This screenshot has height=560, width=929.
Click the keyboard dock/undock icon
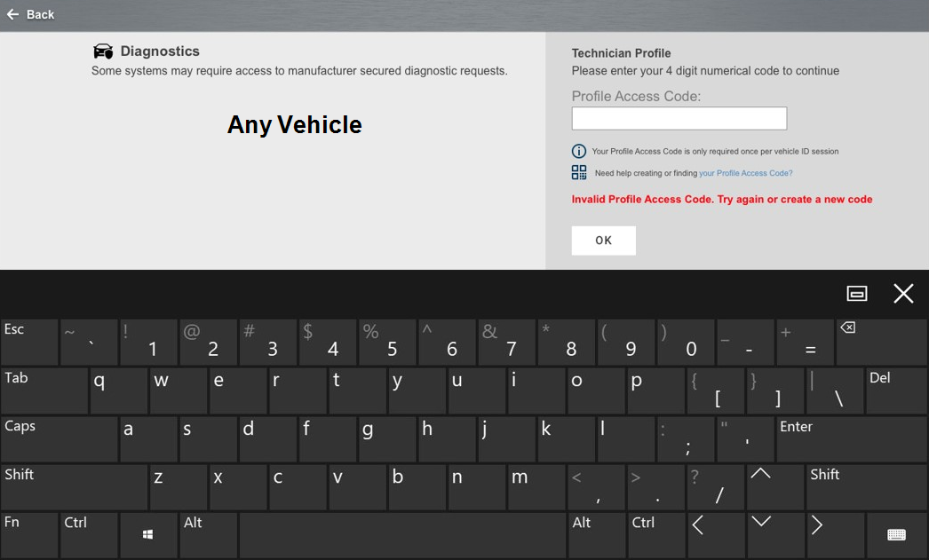pyautogui.click(x=857, y=294)
